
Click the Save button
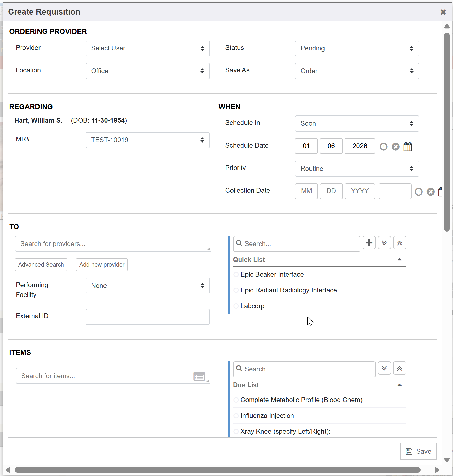coord(418,451)
